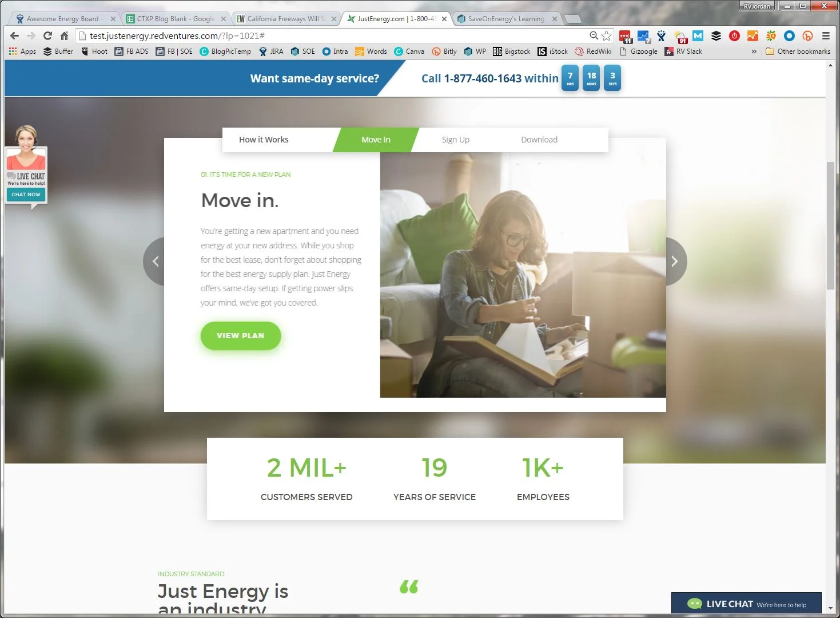840x618 pixels.
Task: Open the FB ADS bookmark
Action: (132, 51)
